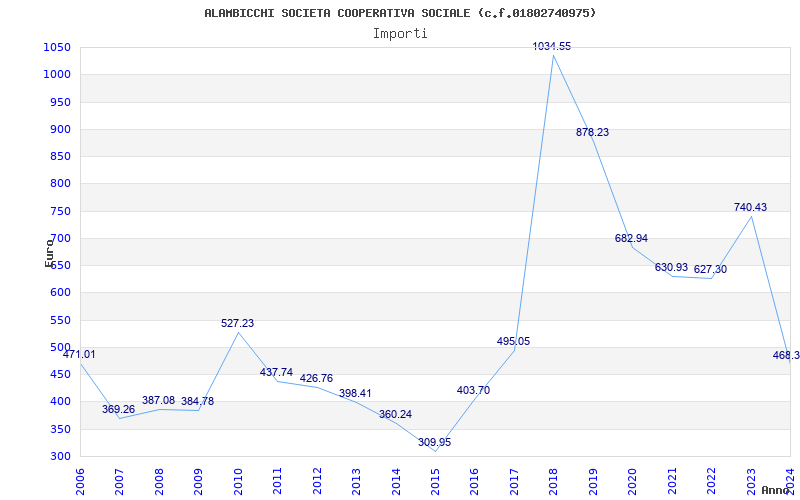Click the 2022 x-axis year label
The image size is (800, 500).
[712, 482]
